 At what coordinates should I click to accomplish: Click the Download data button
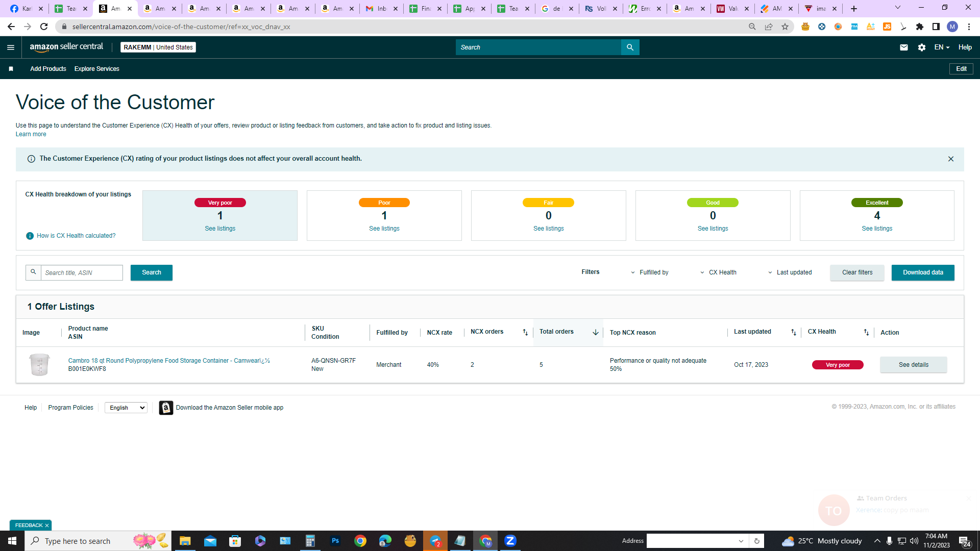click(x=923, y=272)
